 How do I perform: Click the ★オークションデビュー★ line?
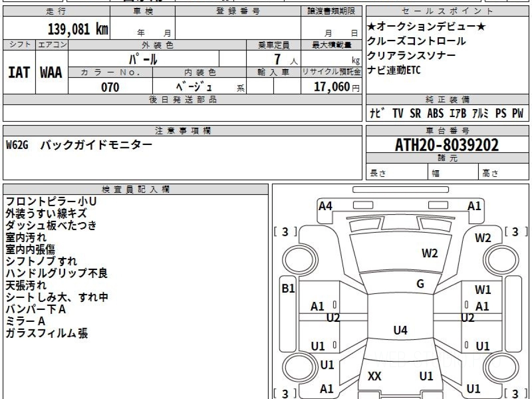[426, 27]
